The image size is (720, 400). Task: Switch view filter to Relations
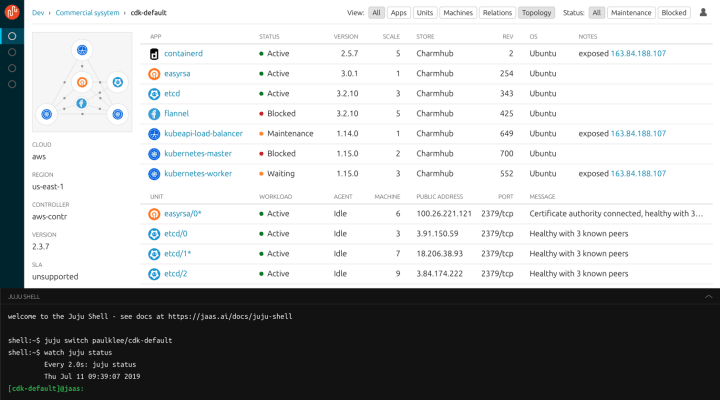(497, 12)
